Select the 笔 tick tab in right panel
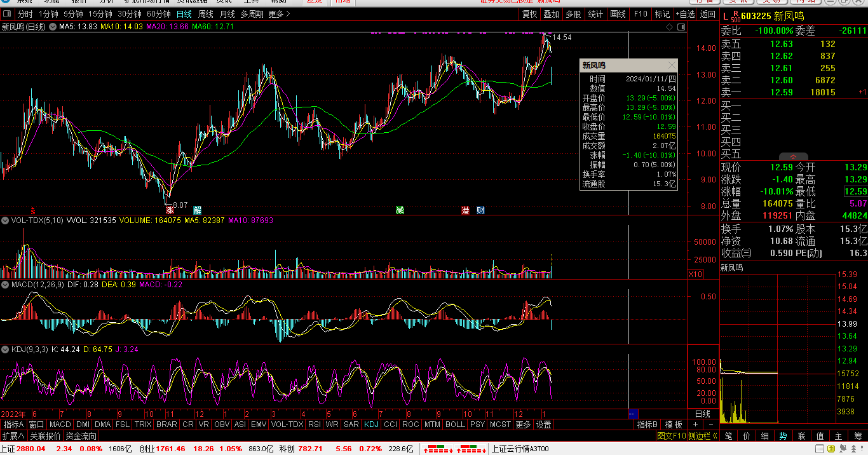 pyautogui.click(x=728, y=436)
